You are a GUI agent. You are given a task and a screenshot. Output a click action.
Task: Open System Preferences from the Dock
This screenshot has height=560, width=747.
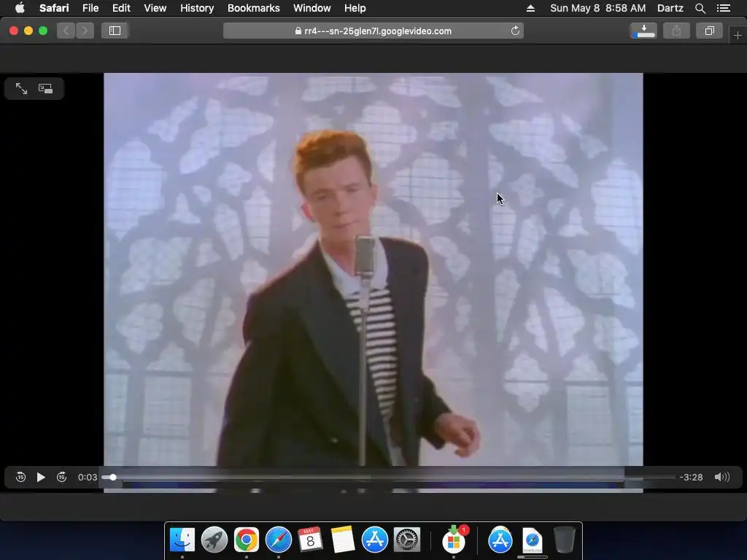click(406, 540)
